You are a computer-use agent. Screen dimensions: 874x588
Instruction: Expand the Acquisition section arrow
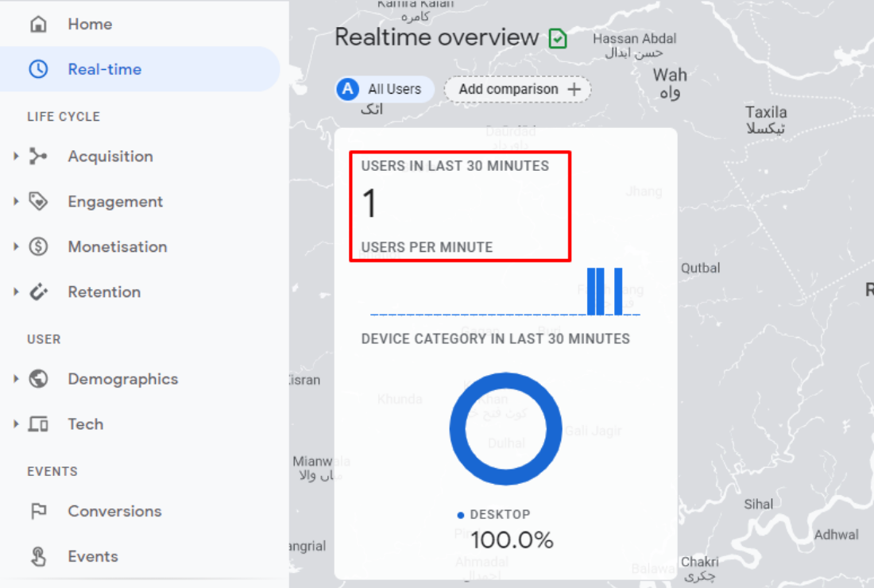pos(16,156)
